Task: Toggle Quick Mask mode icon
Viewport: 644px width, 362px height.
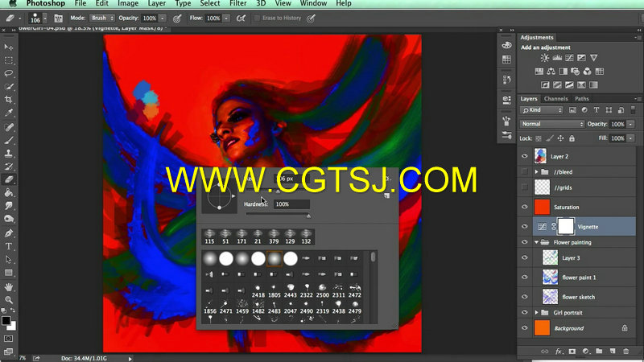Action: point(9,339)
